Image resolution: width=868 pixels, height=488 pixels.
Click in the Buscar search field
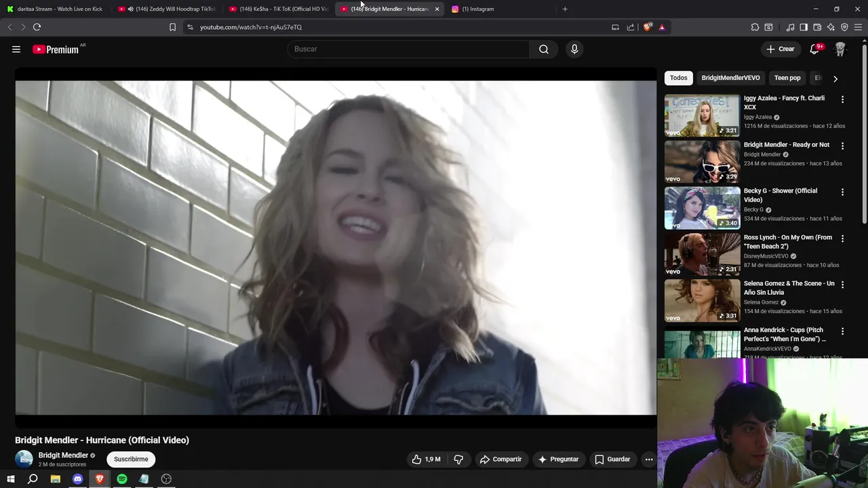click(408, 49)
